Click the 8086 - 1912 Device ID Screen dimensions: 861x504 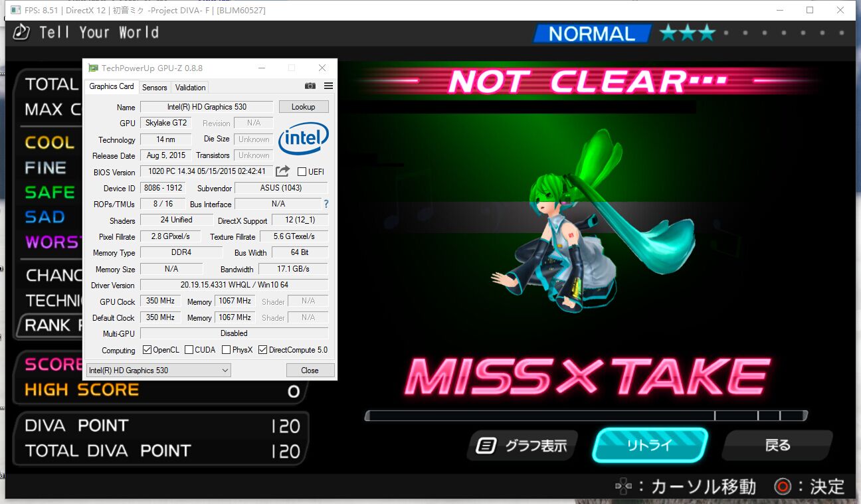(163, 188)
